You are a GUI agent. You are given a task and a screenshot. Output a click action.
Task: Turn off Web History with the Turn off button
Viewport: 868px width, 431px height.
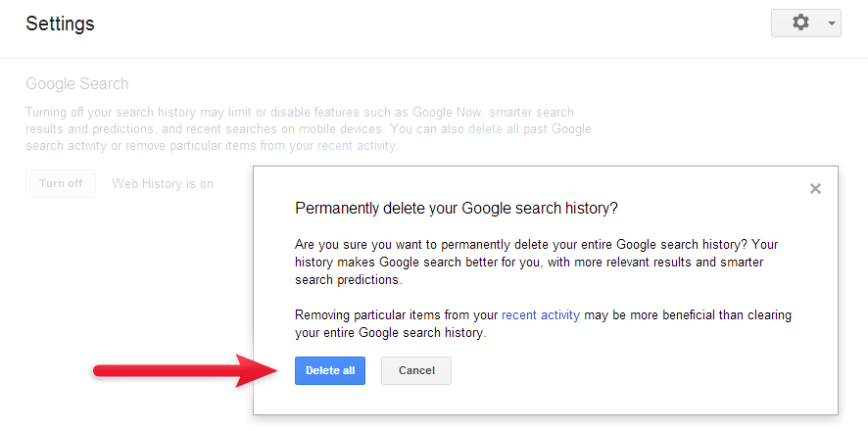pos(61,184)
